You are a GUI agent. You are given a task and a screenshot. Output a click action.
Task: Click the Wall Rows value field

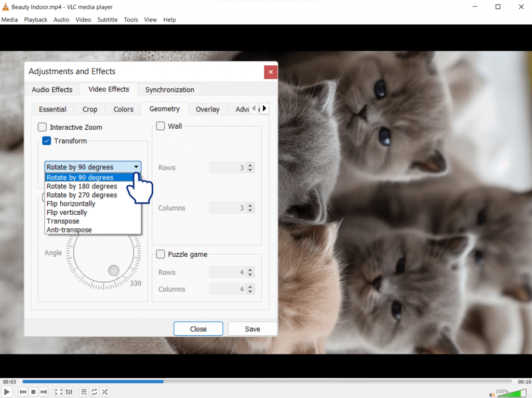[x=228, y=168]
